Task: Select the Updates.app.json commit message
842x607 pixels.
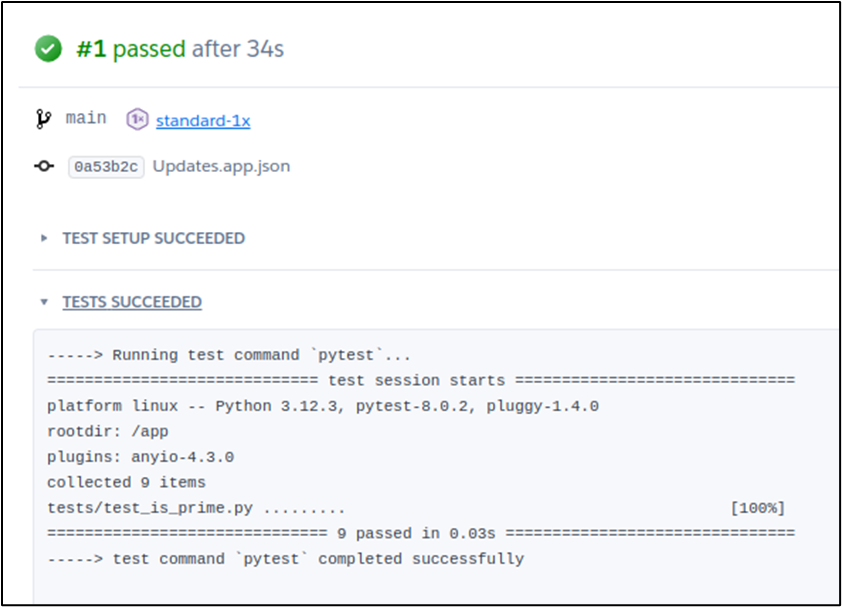Action: 221,166
